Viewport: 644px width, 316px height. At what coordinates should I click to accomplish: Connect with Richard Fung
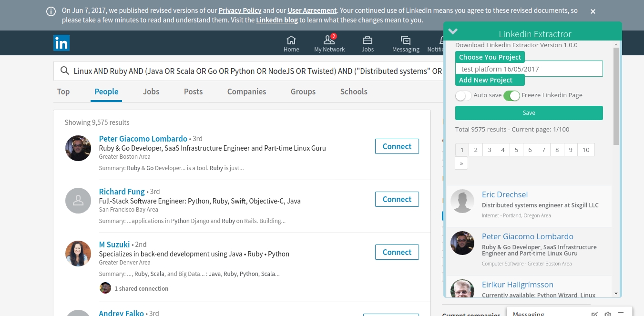coord(397,199)
